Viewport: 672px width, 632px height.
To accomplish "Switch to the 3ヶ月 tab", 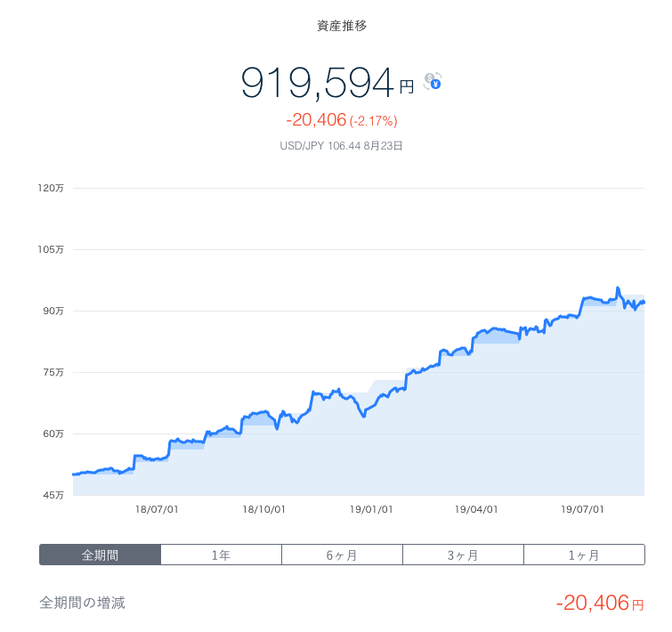I will [463, 555].
